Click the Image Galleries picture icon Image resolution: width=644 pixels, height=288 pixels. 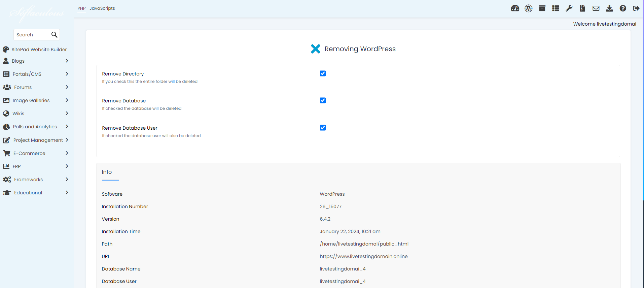[x=6, y=100]
